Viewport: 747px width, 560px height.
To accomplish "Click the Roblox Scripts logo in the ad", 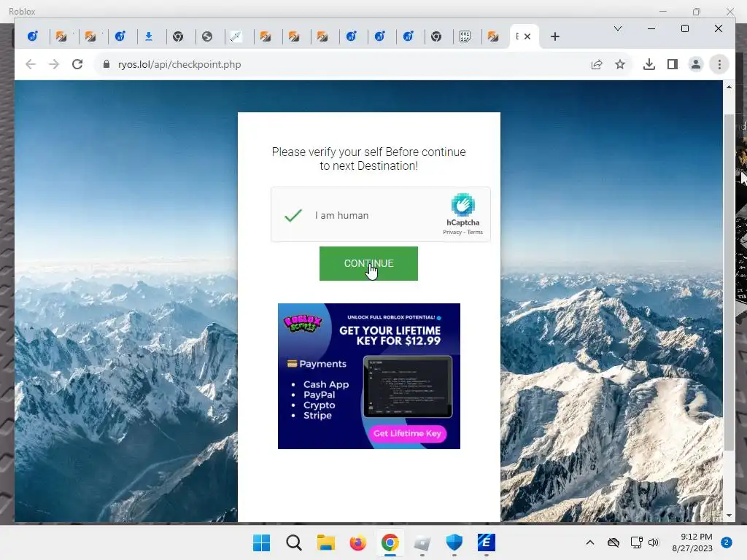I will pos(303,323).
